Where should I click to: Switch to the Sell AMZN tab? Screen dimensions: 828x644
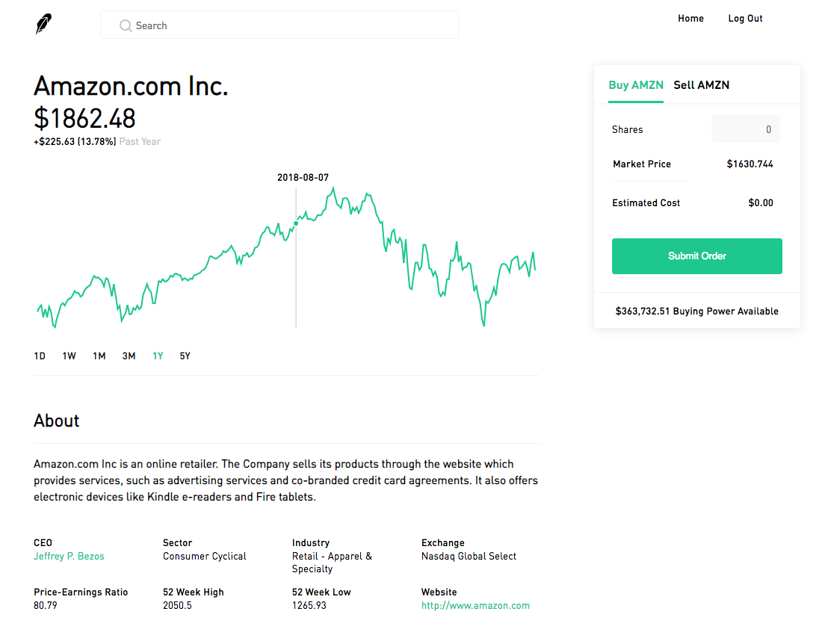pyautogui.click(x=701, y=85)
